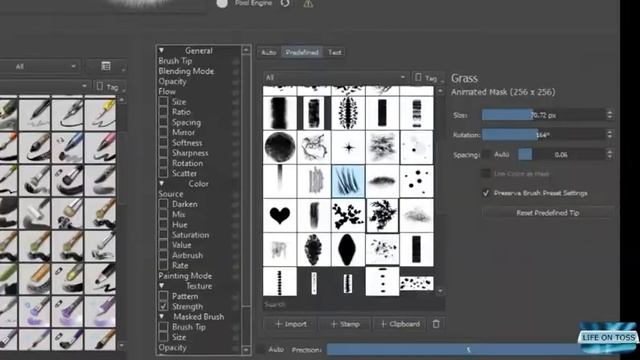This screenshot has width=640, height=360.
Task: Adjust the Spacing slider
Action: [x=562, y=154]
